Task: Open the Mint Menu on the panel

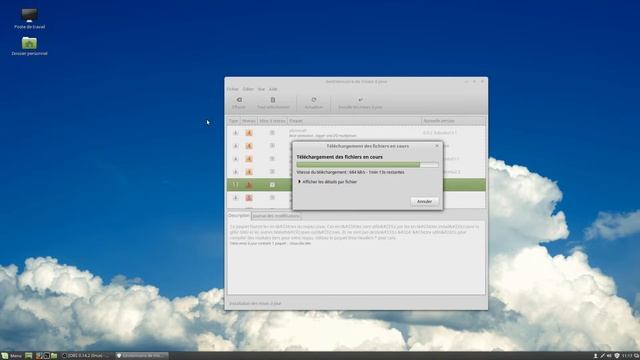Action: 11,356
